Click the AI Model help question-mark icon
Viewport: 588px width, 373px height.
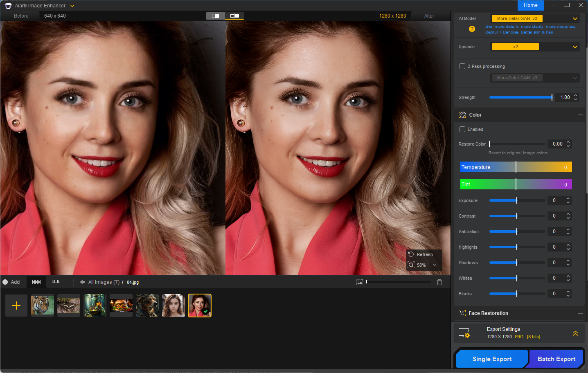(472, 29)
